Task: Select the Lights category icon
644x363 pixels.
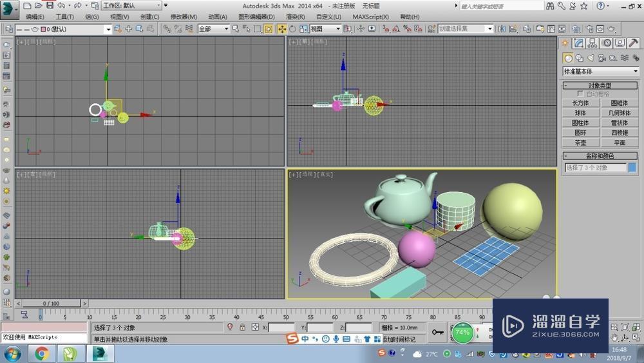Action: 591,57
